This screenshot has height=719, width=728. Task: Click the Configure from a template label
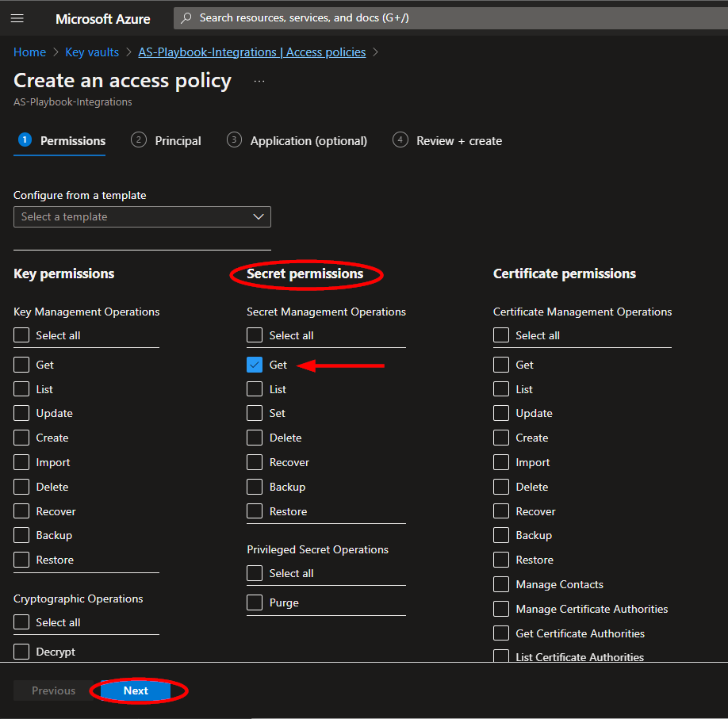[x=80, y=196]
